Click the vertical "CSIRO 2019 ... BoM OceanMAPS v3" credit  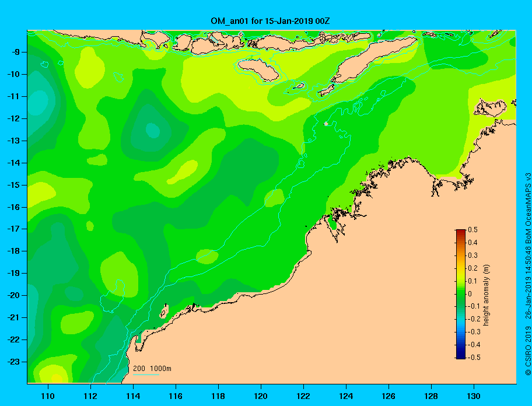tap(528, 274)
